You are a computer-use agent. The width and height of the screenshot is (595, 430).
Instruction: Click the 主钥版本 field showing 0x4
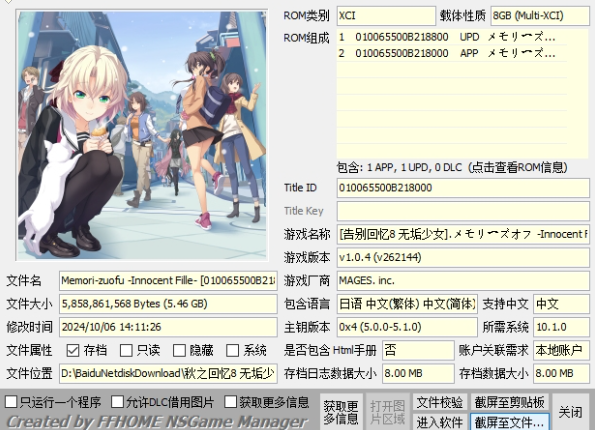click(407, 327)
